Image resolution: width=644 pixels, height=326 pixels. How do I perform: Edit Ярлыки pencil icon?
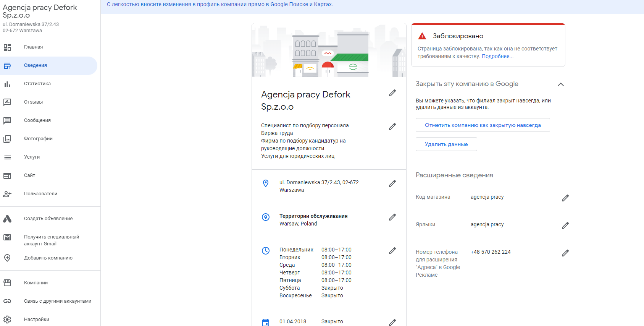pos(565,225)
